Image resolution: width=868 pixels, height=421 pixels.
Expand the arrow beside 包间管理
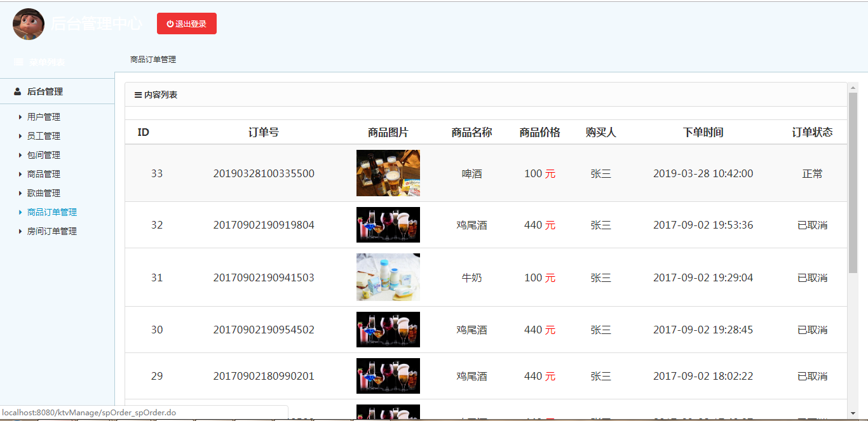click(x=20, y=155)
